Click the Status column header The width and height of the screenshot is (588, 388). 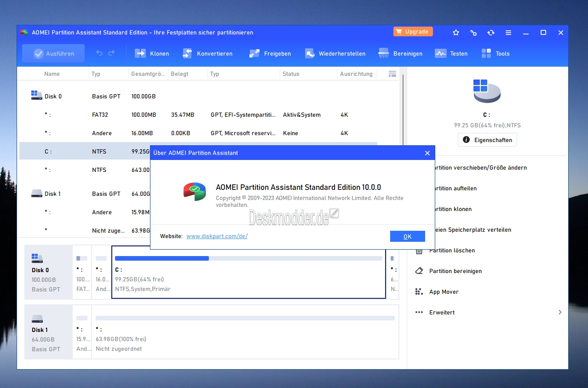tap(291, 74)
